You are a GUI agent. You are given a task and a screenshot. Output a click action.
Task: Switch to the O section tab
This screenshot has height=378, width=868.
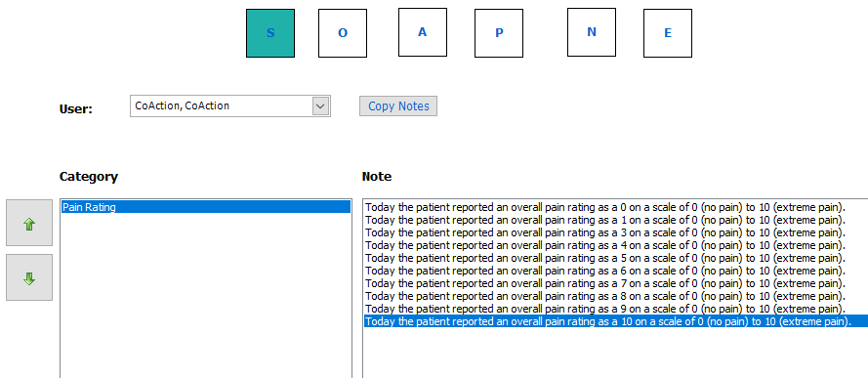(x=343, y=33)
